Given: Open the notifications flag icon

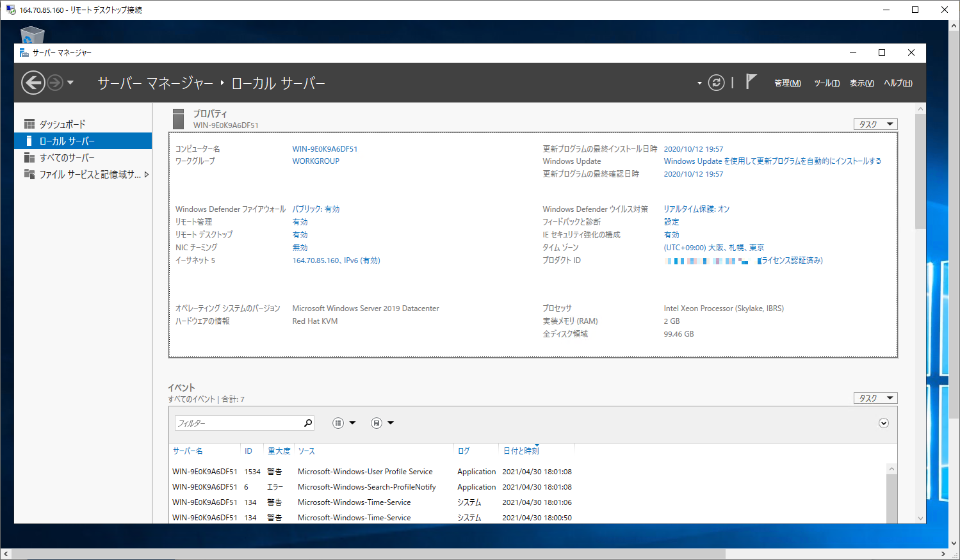Looking at the screenshot, I should (x=751, y=82).
